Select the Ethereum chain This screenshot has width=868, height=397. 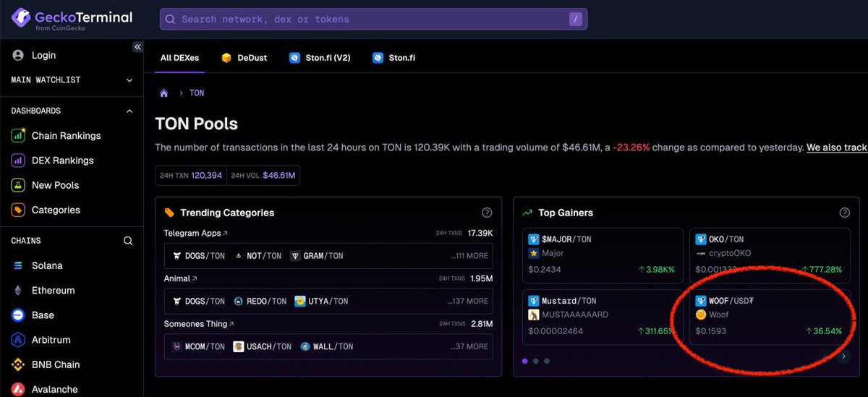tap(43, 290)
